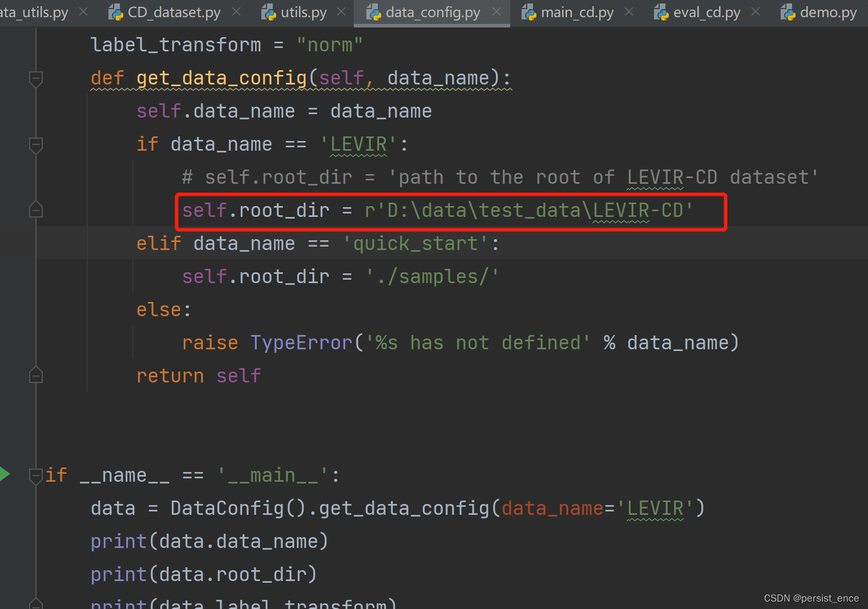
Task: Click the './samples/' string
Action: (432, 277)
